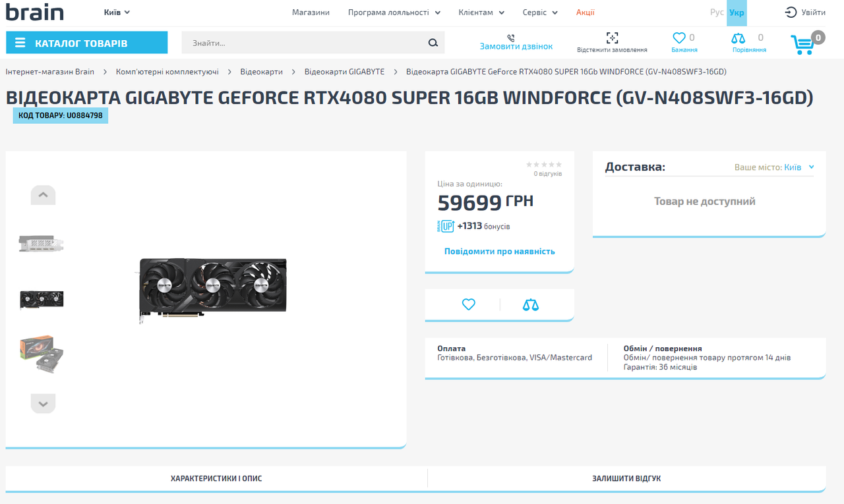Open Акції promotions link
This screenshot has height=504, width=844.
tap(585, 12)
